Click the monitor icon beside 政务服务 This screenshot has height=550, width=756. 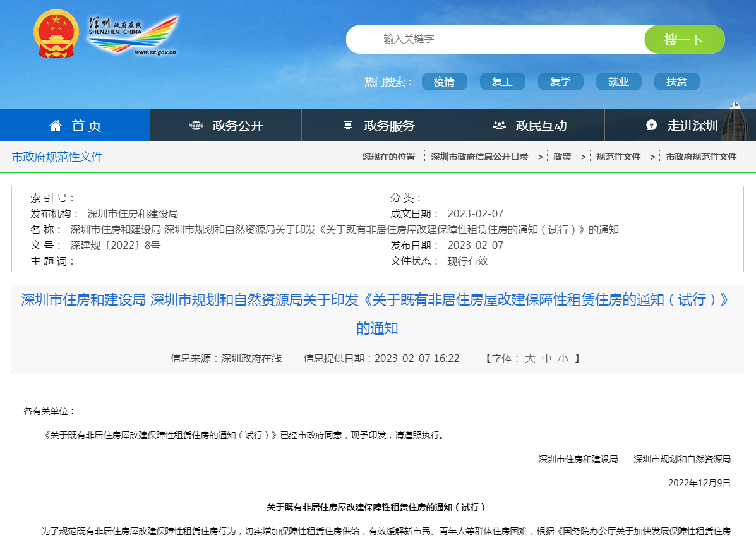[348, 126]
